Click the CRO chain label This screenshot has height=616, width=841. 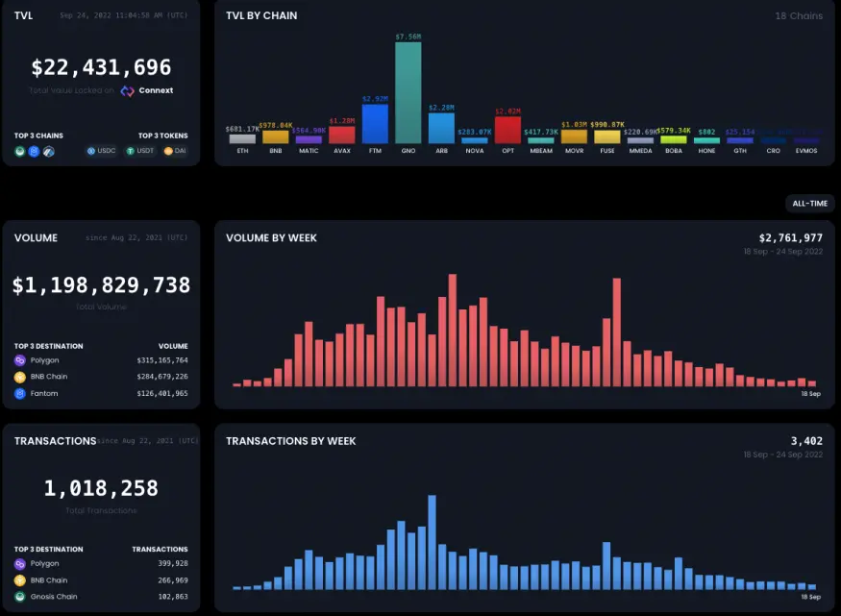point(773,151)
